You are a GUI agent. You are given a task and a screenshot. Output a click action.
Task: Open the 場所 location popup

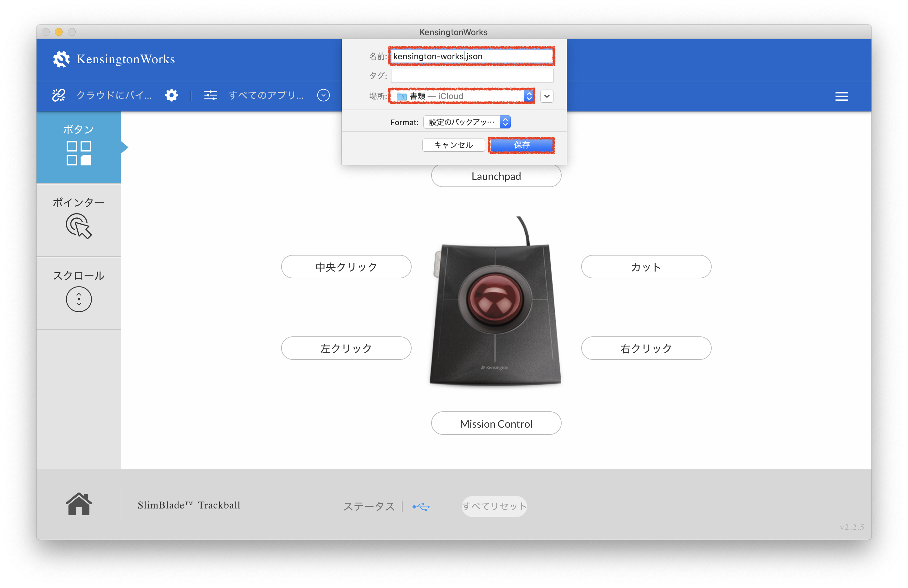pyautogui.click(x=462, y=96)
